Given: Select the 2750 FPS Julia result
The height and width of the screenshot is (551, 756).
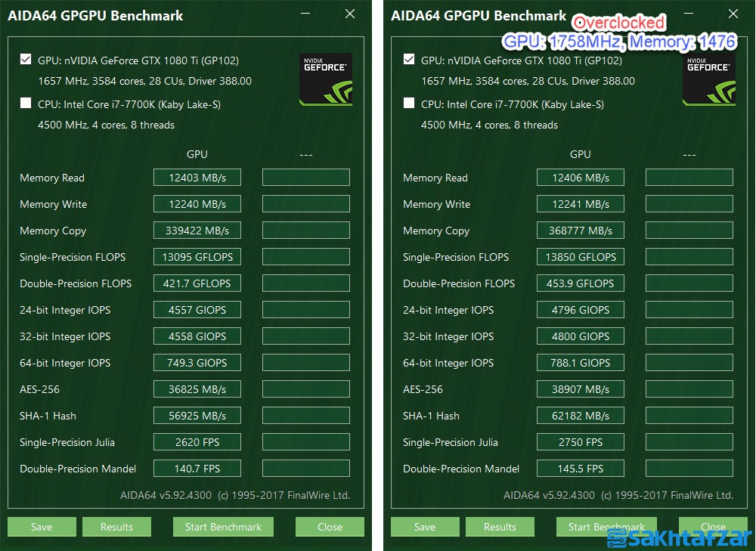Looking at the screenshot, I should (x=581, y=442).
